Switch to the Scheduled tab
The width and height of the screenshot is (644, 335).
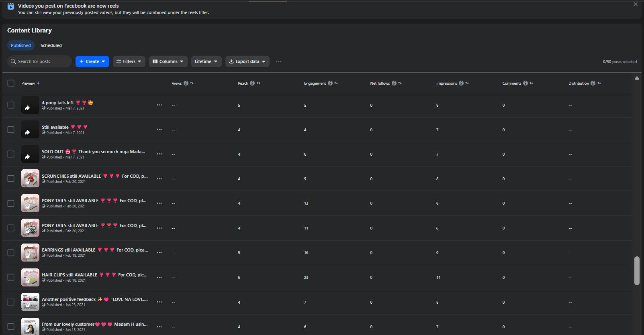coord(51,46)
